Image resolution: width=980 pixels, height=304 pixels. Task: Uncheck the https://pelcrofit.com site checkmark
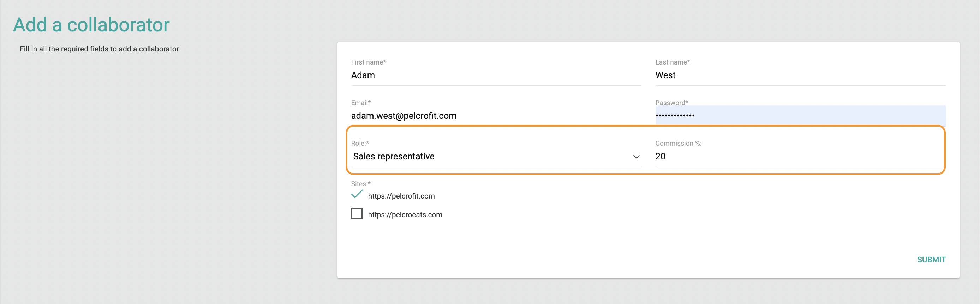click(x=357, y=195)
